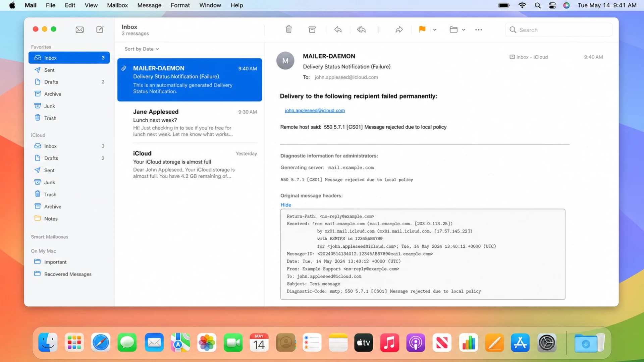
Task: Open Favorites Drafts mailbox
Action: [69, 82]
